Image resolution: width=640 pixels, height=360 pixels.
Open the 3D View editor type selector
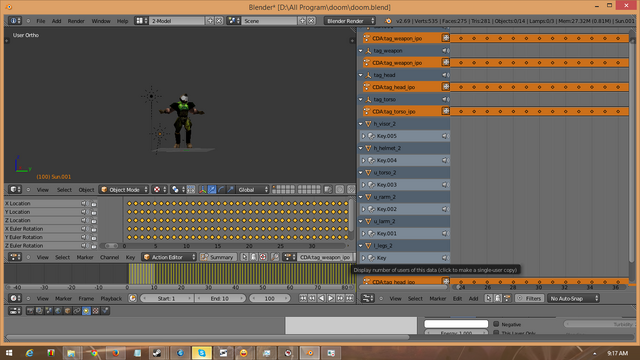[15, 189]
